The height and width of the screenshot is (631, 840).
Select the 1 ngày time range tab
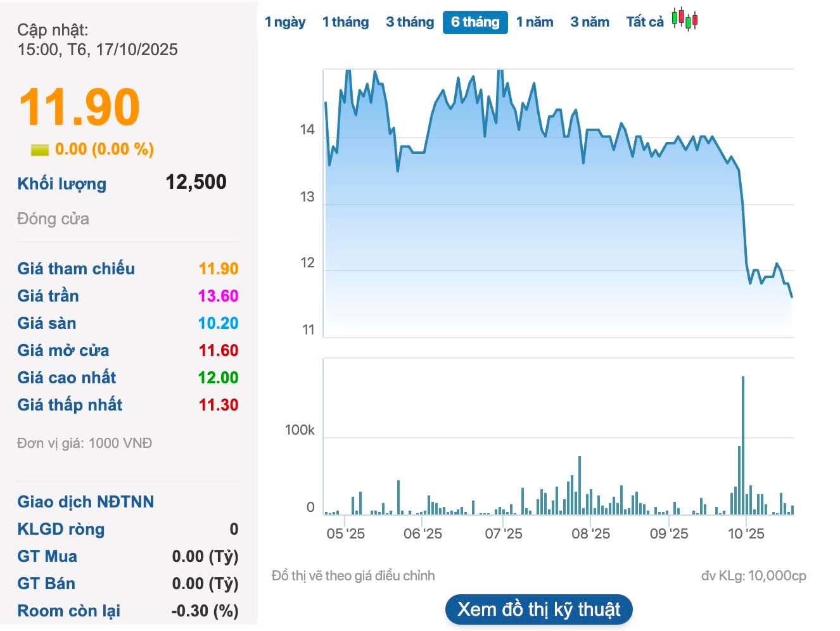click(x=285, y=22)
